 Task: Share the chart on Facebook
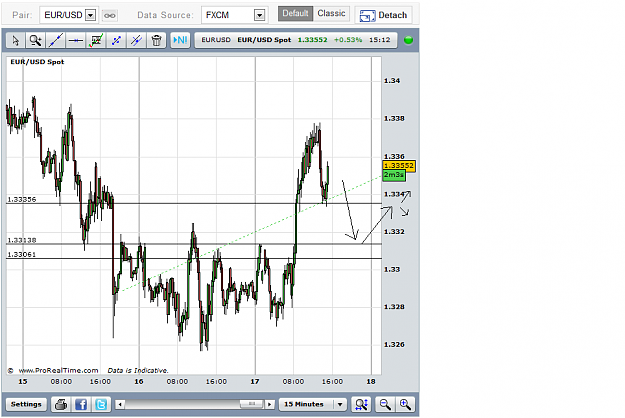tap(81, 404)
